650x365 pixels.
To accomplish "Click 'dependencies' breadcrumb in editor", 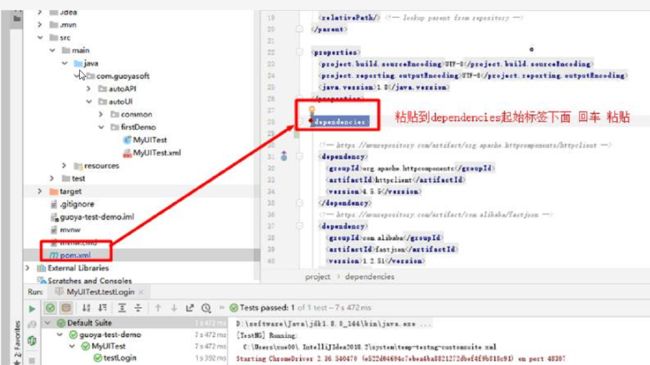I will (369, 277).
